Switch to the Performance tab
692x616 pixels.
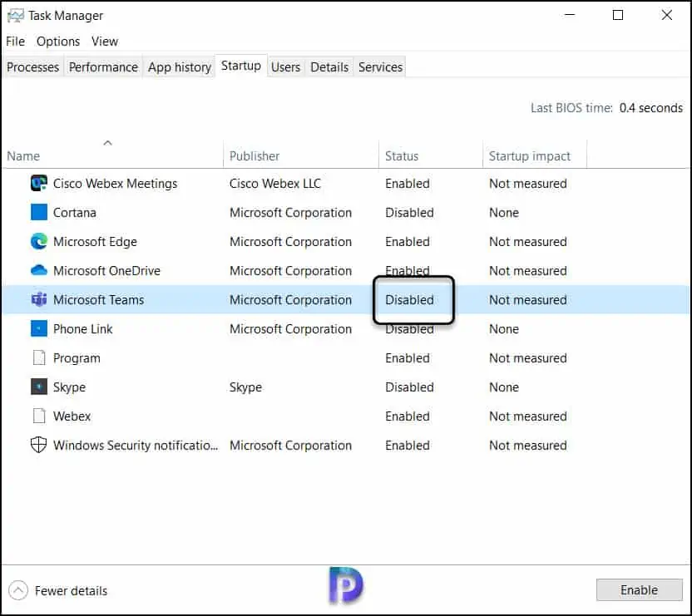pos(103,67)
